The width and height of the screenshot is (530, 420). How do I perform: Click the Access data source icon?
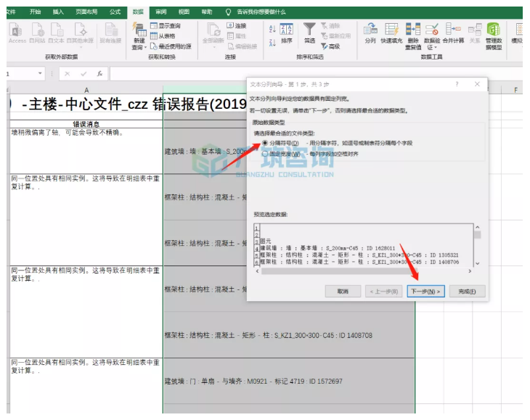coord(17,33)
